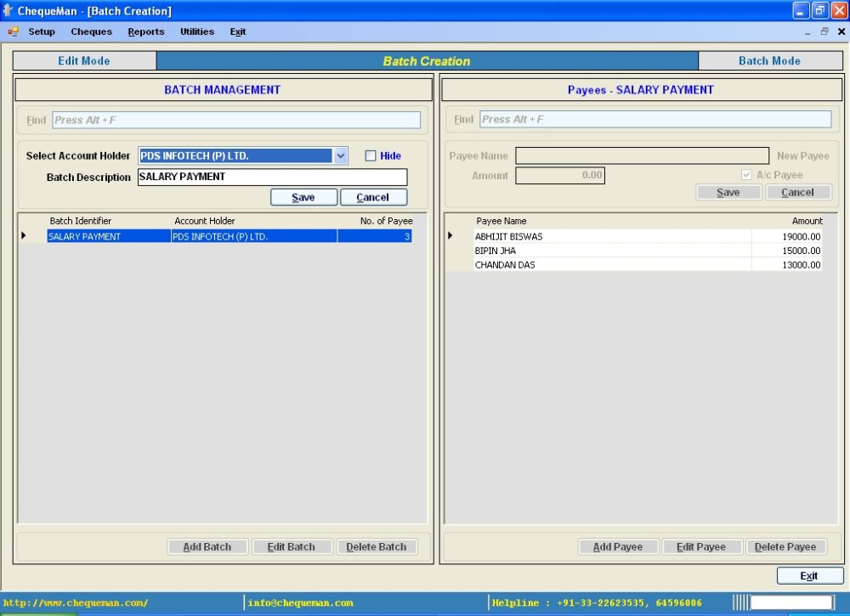Click the Edit Batch button
The width and height of the screenshot is (850, 616).
click(291, 546)
